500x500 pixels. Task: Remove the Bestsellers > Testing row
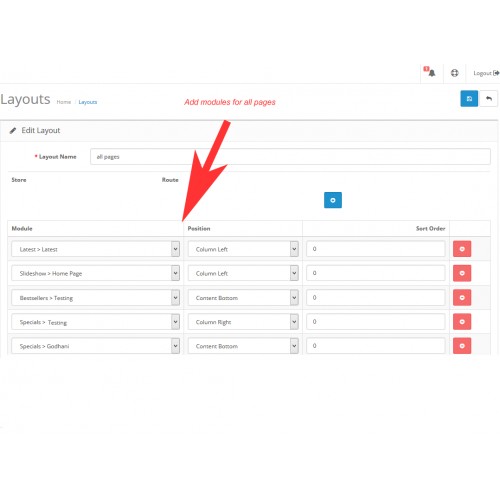click(x=462, y=297)
